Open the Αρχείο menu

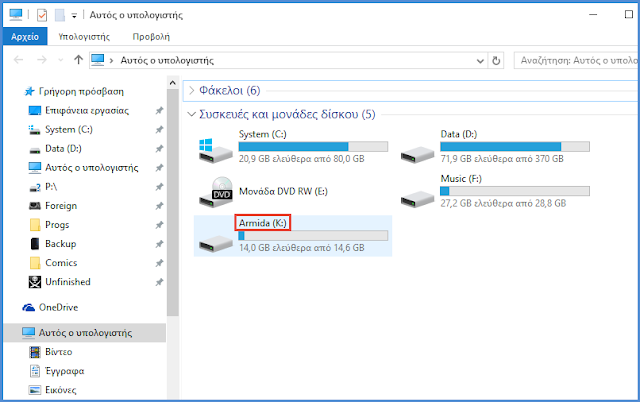tap(23, 36)
